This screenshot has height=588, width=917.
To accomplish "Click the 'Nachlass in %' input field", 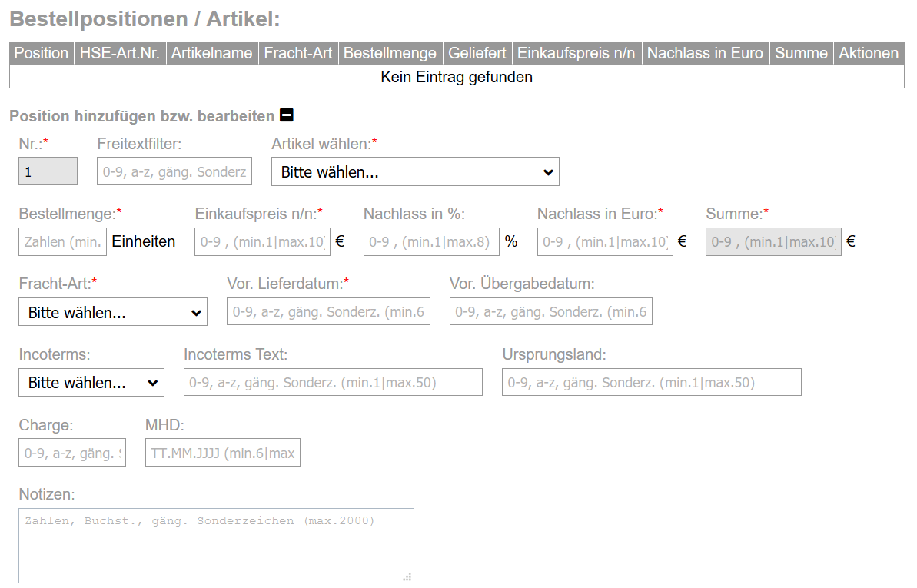I will tap(432, 241).
